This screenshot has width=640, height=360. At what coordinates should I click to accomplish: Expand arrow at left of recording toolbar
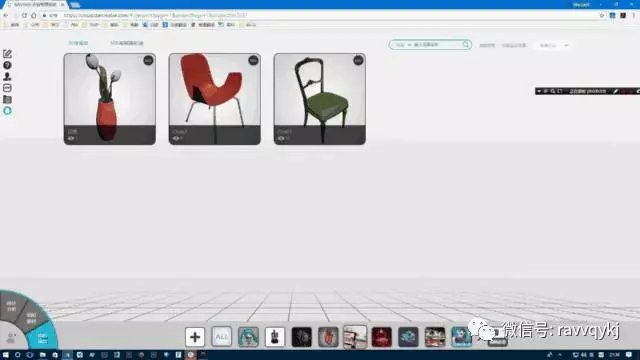click(x=539, y=91)
